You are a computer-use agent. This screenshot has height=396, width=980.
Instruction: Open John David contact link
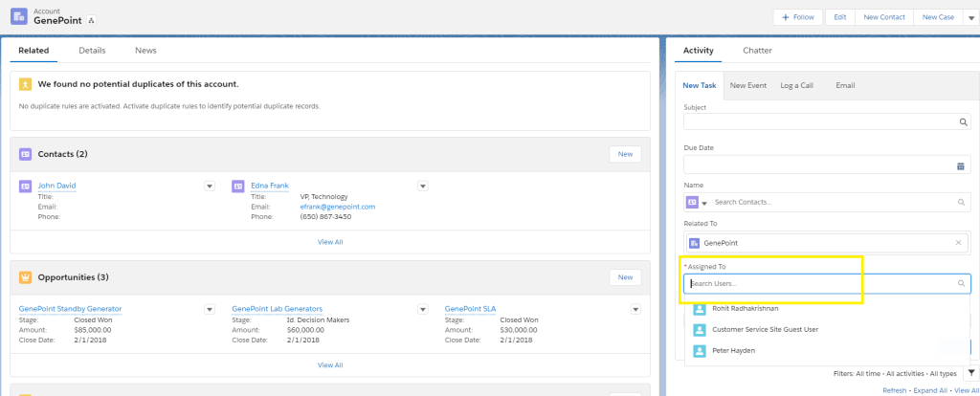point(56,186)
